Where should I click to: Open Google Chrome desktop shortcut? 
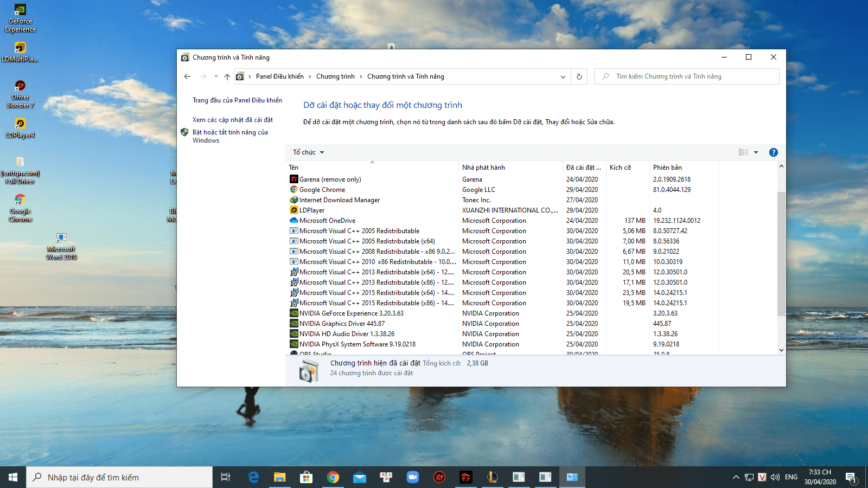[x=20, y=208]
